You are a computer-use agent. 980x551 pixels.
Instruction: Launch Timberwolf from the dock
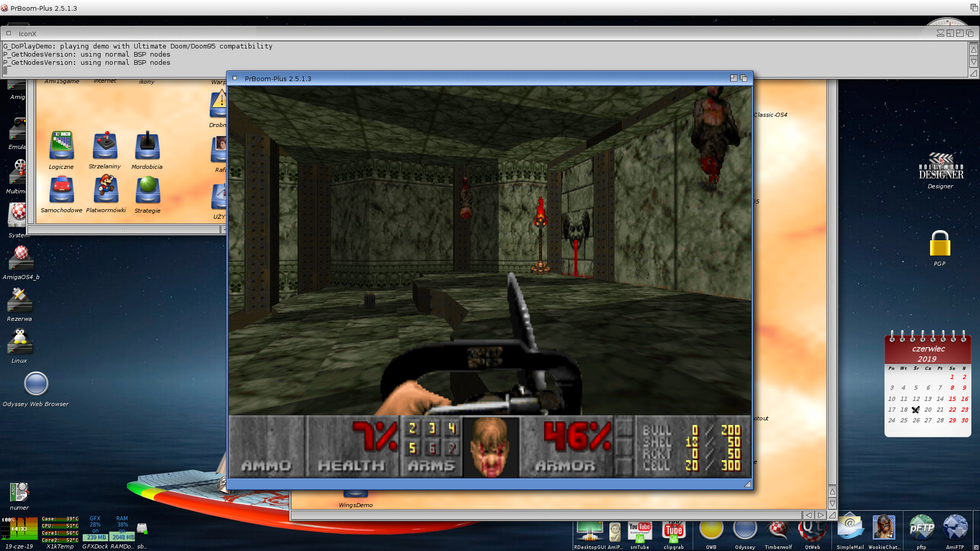click(778, 531)
